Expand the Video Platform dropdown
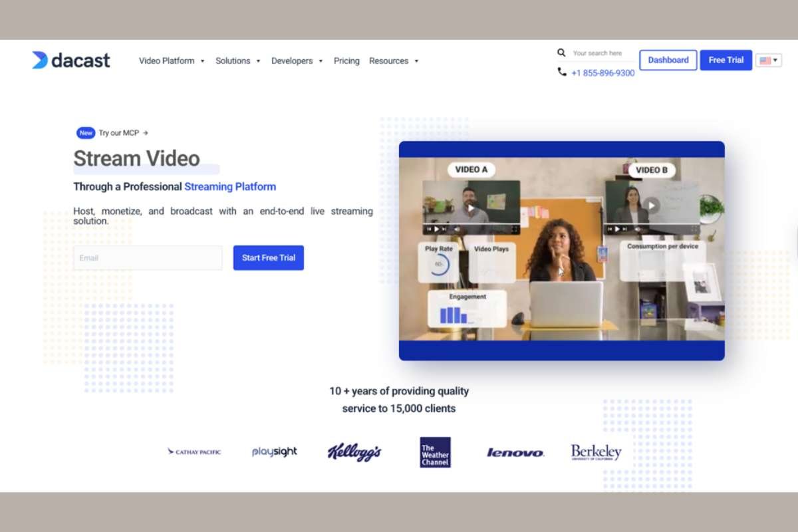798x532 pixels. (x=167, y=61)
